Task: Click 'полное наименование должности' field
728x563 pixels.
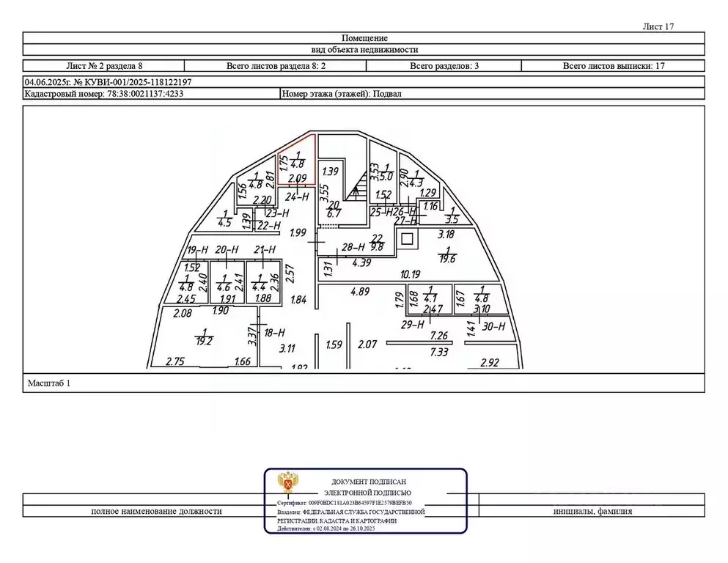Action: pos(156,512)
